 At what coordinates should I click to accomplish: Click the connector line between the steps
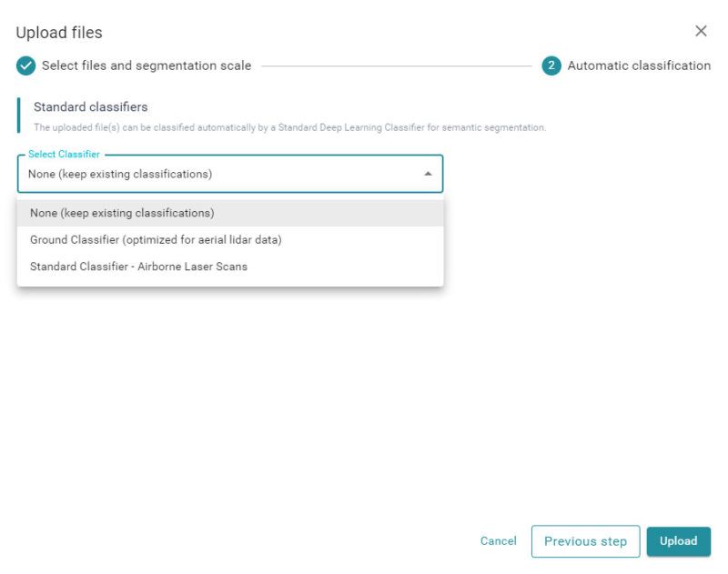click(x=396, y=65)
